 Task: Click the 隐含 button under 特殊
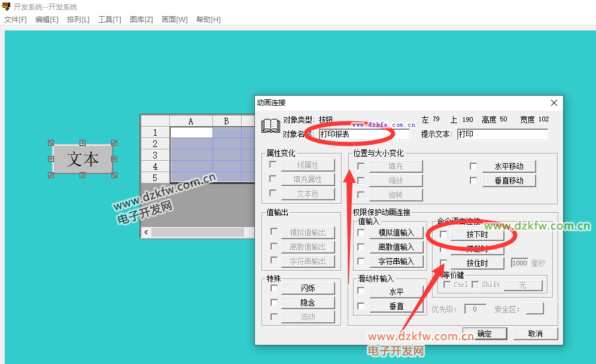tap(308, 302)
